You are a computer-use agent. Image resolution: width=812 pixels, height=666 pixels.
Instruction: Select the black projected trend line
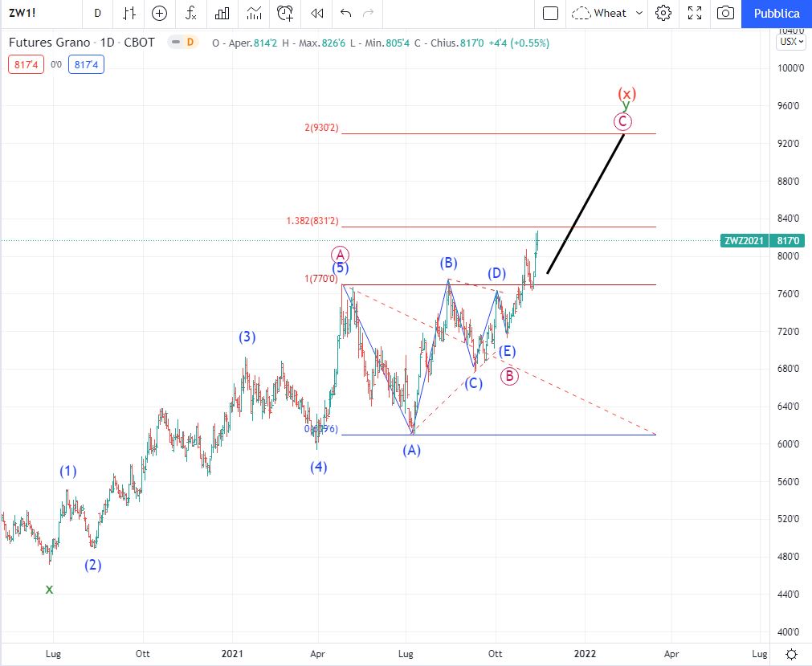click(x=586, y=204)
